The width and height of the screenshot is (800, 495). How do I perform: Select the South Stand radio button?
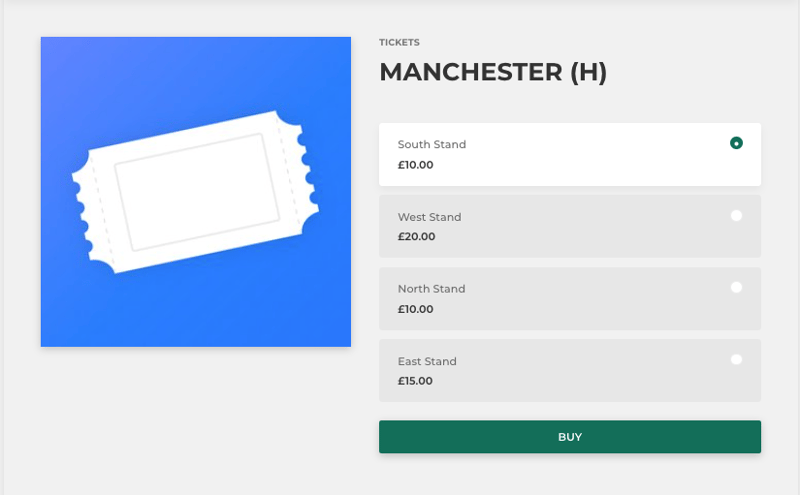pyautogui.click(x=736, y=143)
